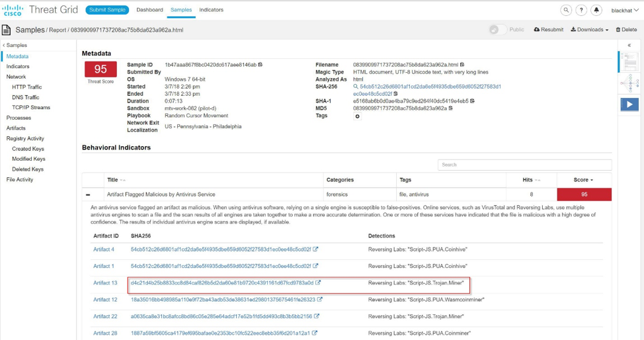Add a tag with the plus icon
This screenshot has height=340, width=644.
click(358, 116)
